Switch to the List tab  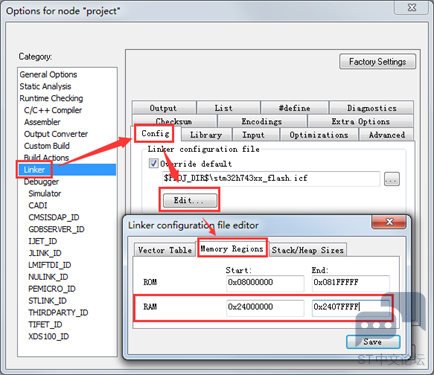228,108
